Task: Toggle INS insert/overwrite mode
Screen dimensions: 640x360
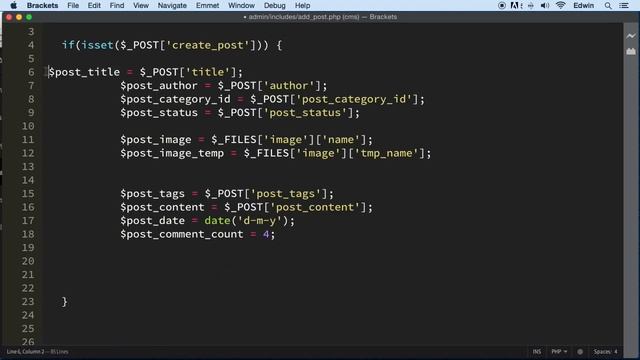Action: click(537, 351)
